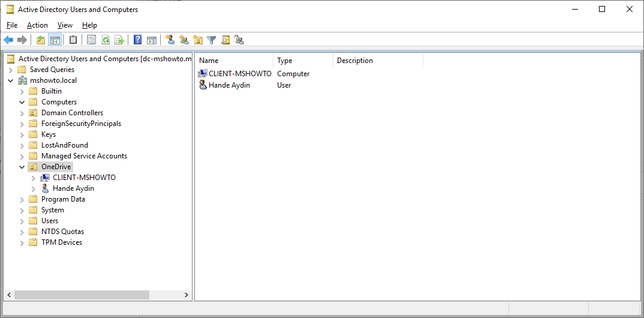Select NTDS Quotas in the tree
The width and height of the screenshot is (644, 318).
(62, 232)
